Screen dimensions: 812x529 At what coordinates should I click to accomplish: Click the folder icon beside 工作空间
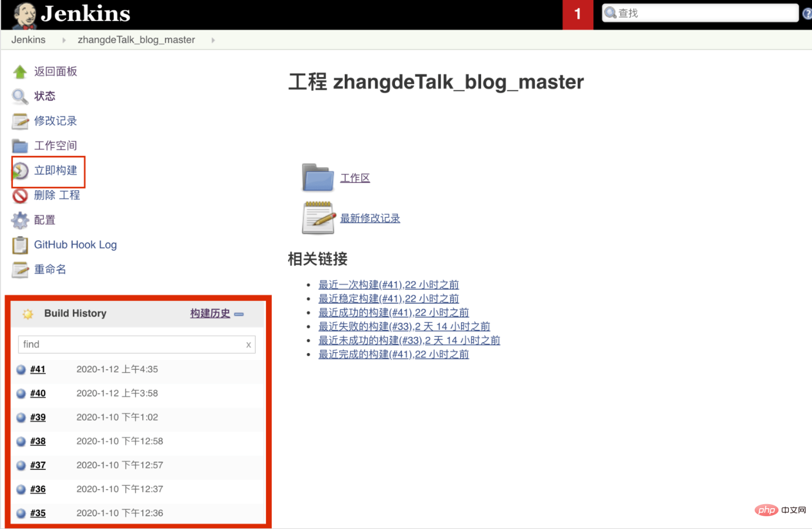pos(20,146)
